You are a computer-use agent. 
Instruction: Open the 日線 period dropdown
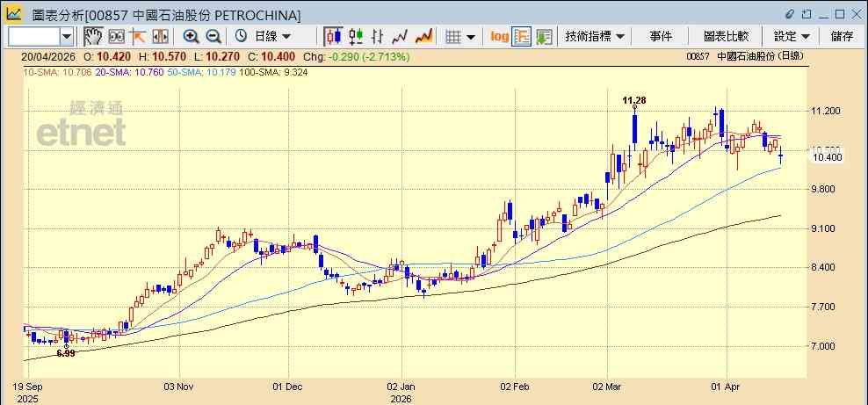click(x=272, y=37)
